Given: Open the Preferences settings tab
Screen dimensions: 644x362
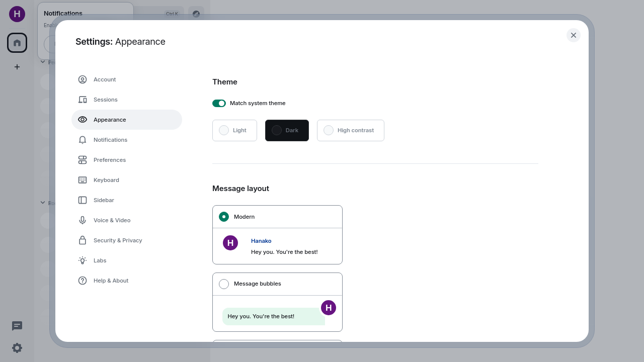Looking at the screenshot, I should tap(110, 160).
